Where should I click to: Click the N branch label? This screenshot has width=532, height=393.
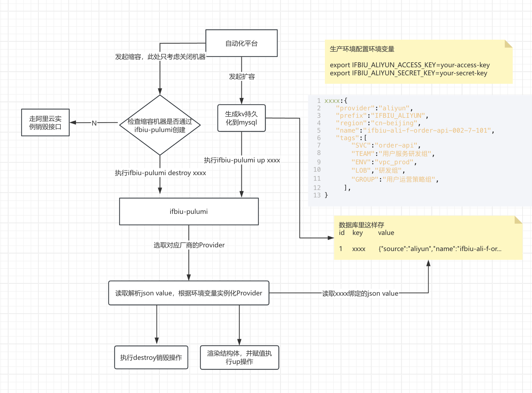[94, 123]
